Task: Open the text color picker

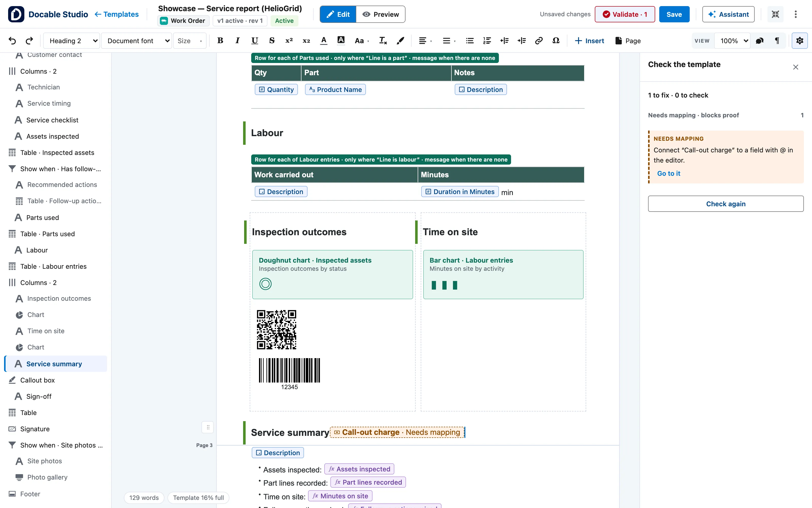Action: tap(324, 41)
